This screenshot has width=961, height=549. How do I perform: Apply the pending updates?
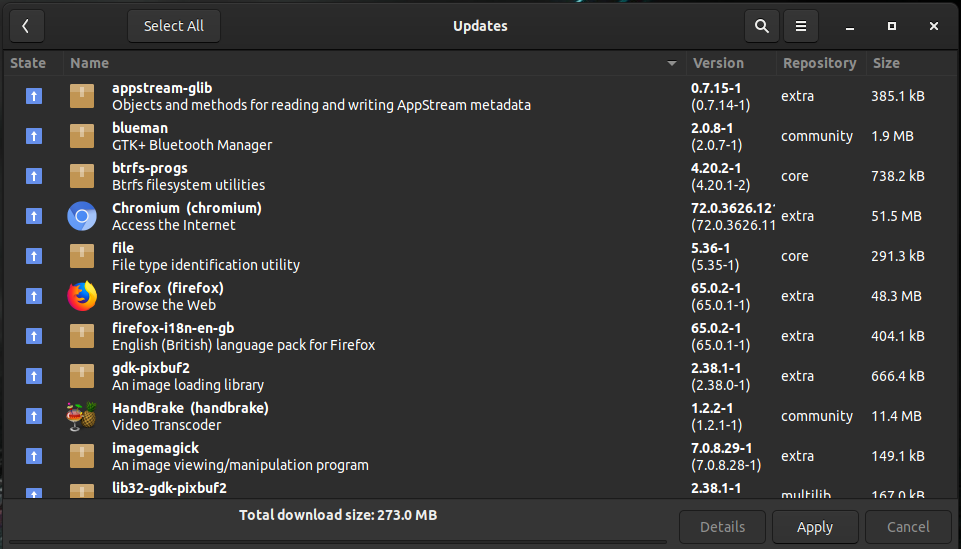[x=815, y=527]
